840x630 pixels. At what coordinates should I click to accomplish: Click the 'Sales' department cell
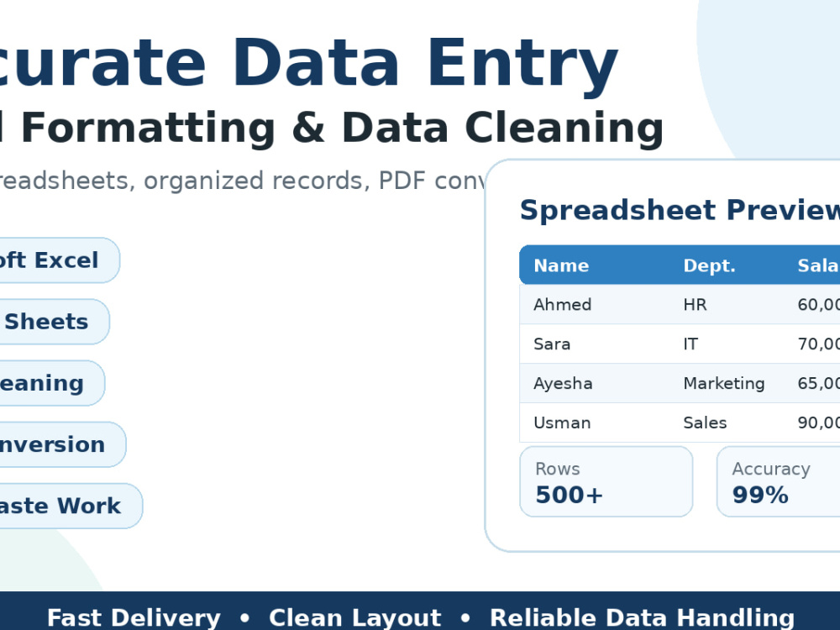(705, 423)
